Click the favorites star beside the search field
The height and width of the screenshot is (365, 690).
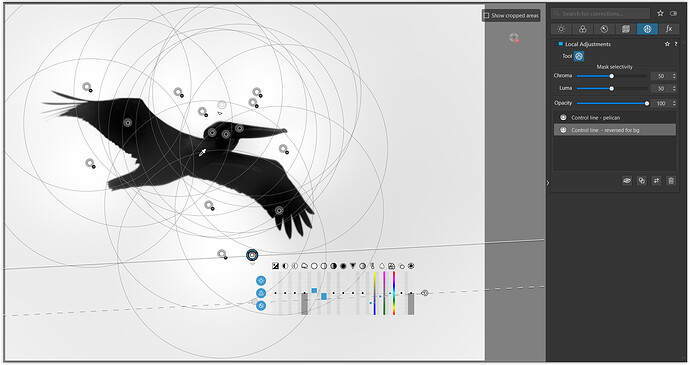[660, 14]
